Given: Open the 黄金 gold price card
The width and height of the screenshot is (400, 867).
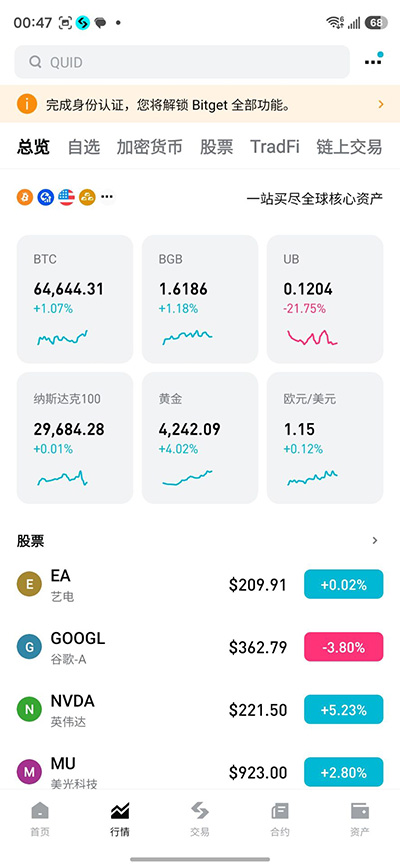Looking at the screenshot, I should (x=200, y=438).
